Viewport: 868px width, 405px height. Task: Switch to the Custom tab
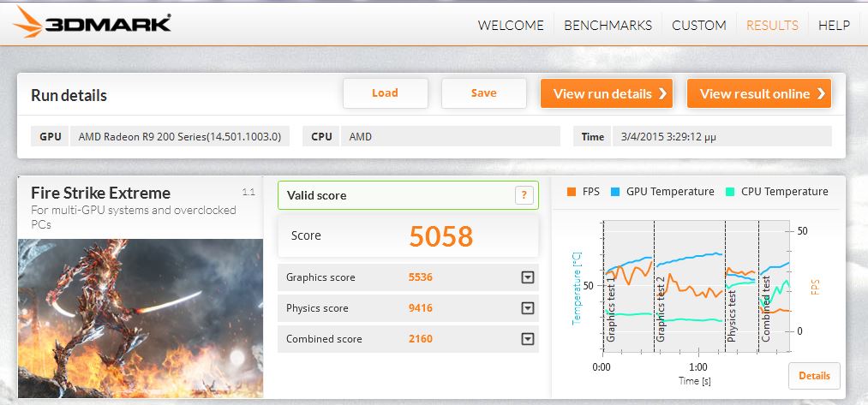pos(698,26)
